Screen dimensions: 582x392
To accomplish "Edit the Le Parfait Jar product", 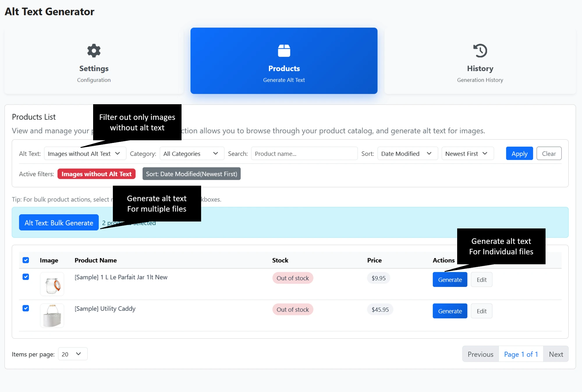I will click(481, 279).
